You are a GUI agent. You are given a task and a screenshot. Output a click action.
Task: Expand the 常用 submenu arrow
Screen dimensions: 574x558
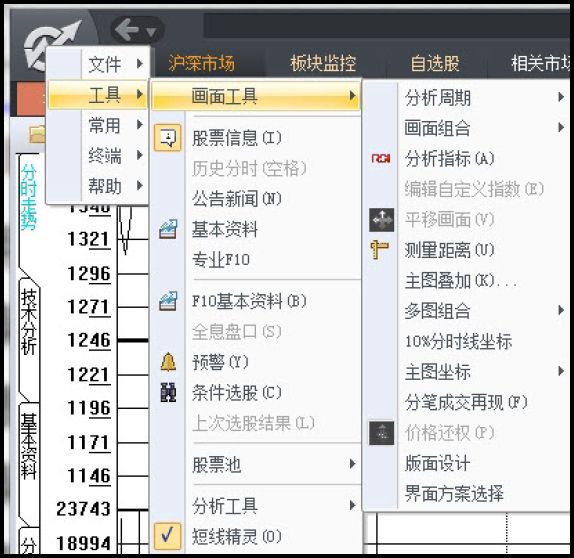click(x=139, y=125)
